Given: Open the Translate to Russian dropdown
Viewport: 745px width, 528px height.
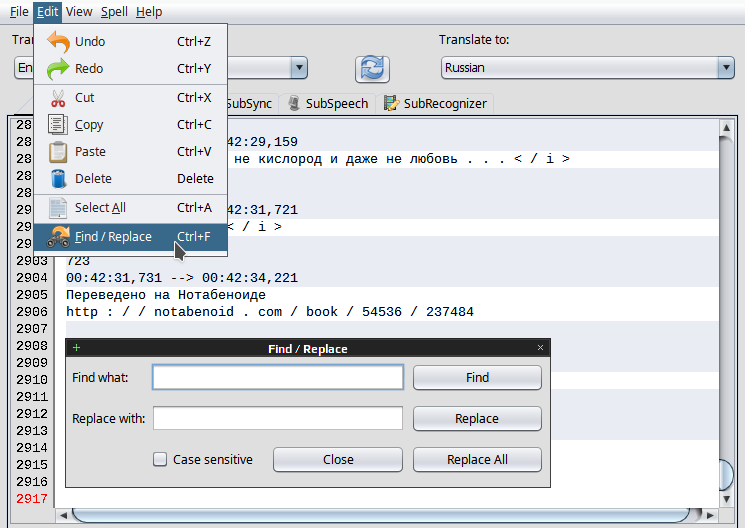Looking at the screenshot, I should (x=588, y=68).
